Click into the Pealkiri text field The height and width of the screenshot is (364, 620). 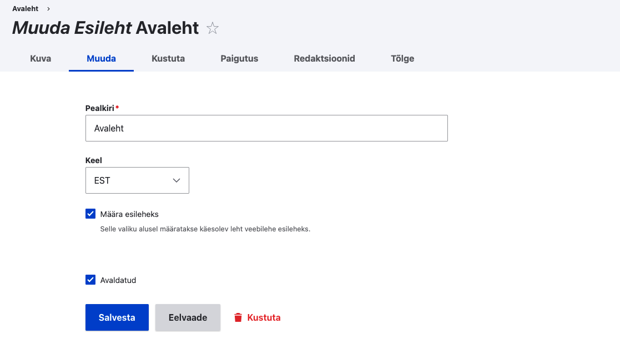[x=266, y=128]
